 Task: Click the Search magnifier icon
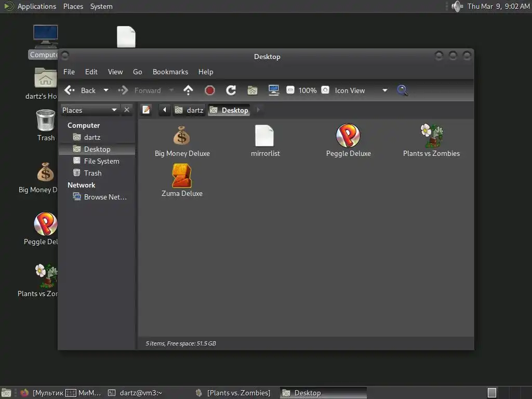coord(402,90)
